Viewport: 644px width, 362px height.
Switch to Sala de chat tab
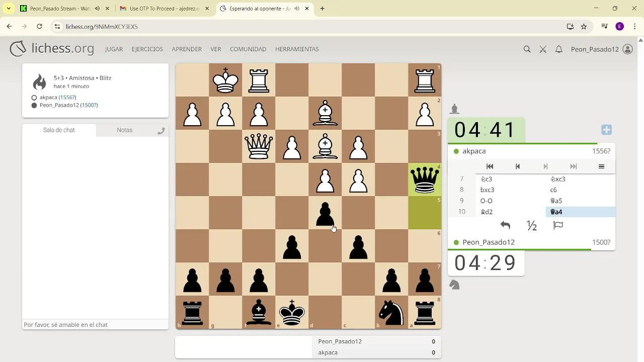[x=59, y=130]
